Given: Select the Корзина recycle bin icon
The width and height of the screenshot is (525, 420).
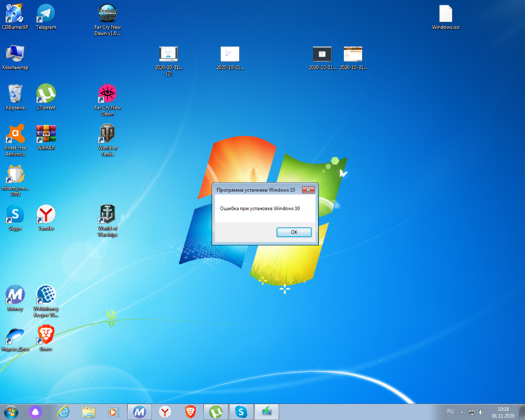Looking at the screenshot, I should [15, 98].
